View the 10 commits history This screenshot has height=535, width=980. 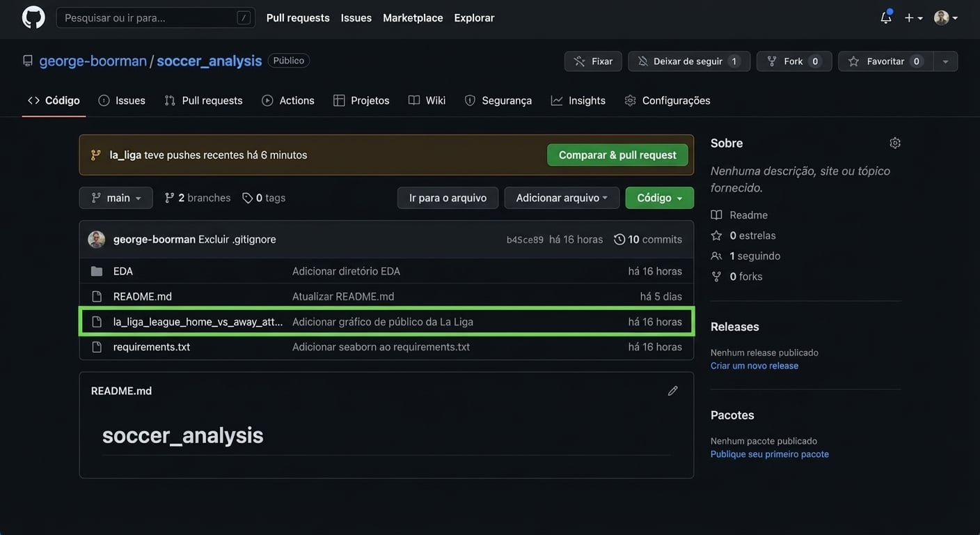click(648, 240)
